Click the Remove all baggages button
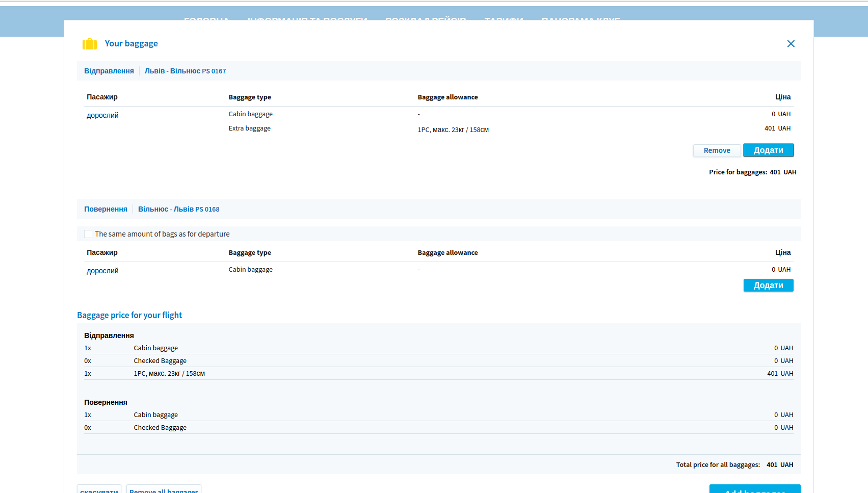 (164, 489)
